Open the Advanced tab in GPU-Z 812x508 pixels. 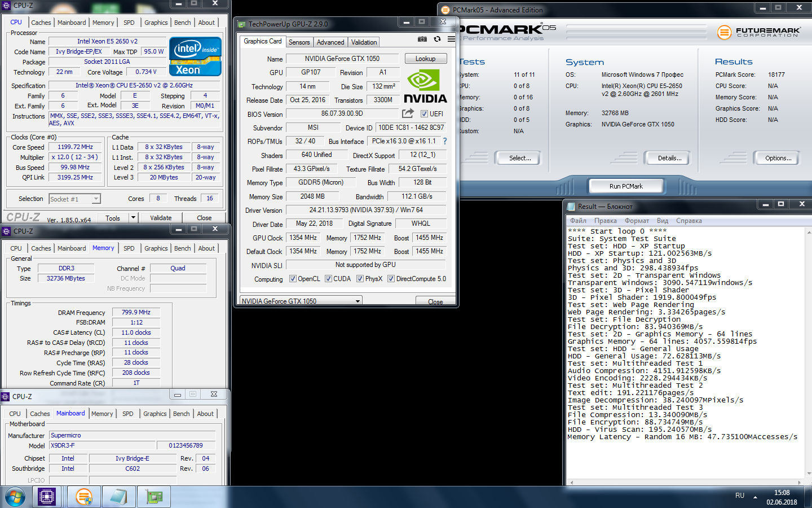pyautogui.click(x=330, y=42)
